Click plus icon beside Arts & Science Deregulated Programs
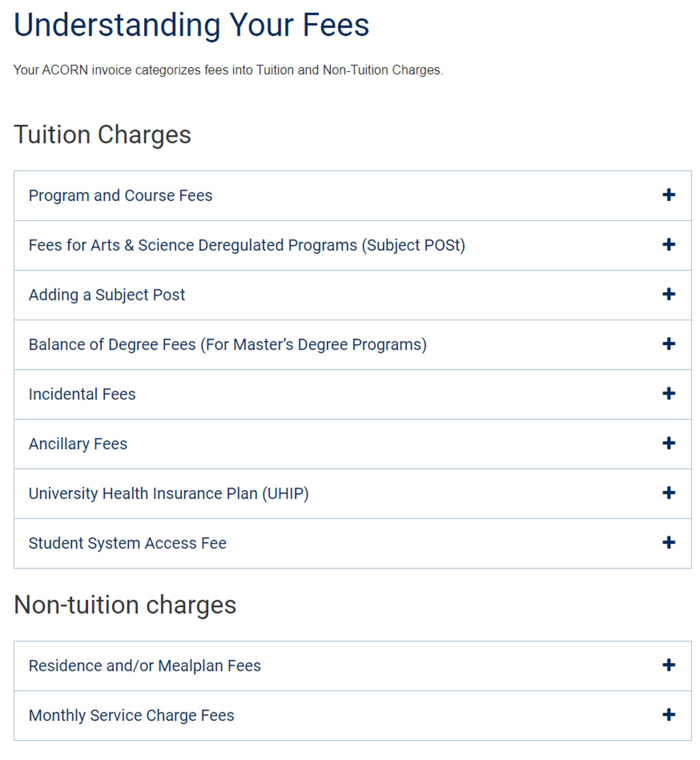The width and height of the screenshot is (700, 760). click(669, 245)
